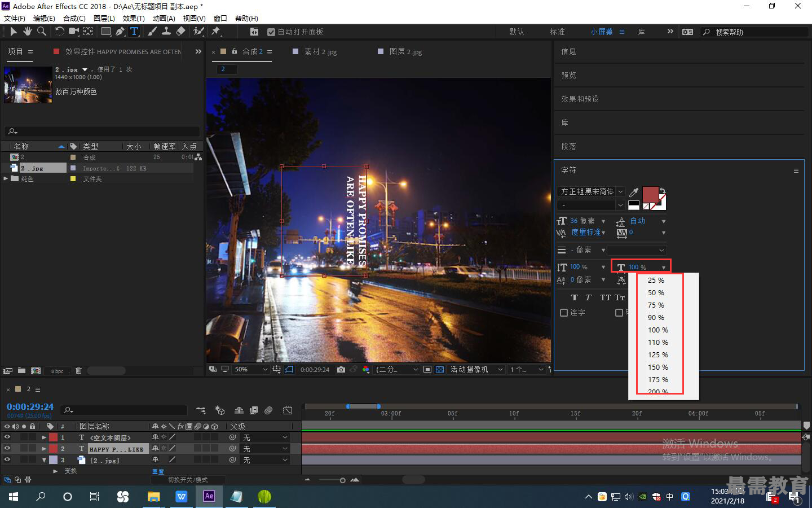Click the Draft 3D icon in timeline
The height and width of the screenshot is (508, 812).
click(x=220, y=410)
